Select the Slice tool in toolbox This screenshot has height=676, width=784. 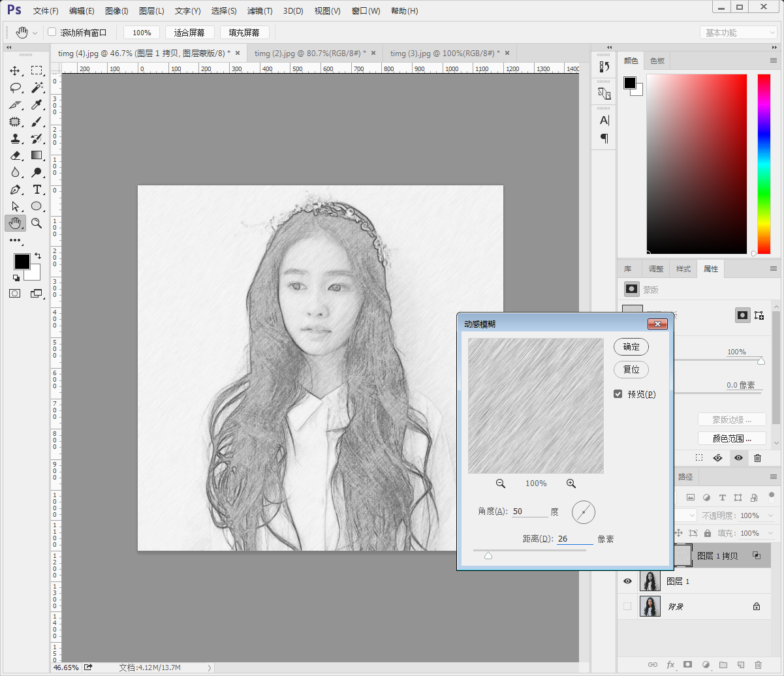[x=15, y=104]
